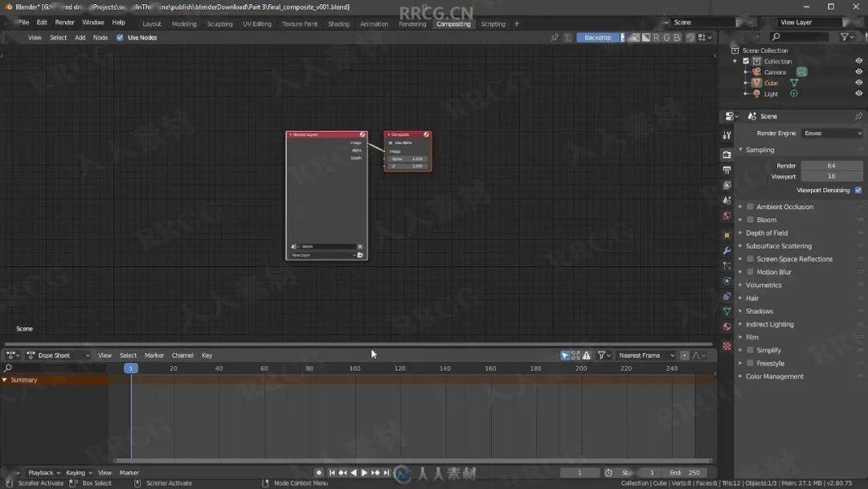
Task: Enable the Bloom checkbox
Action: tap(750, 220)
